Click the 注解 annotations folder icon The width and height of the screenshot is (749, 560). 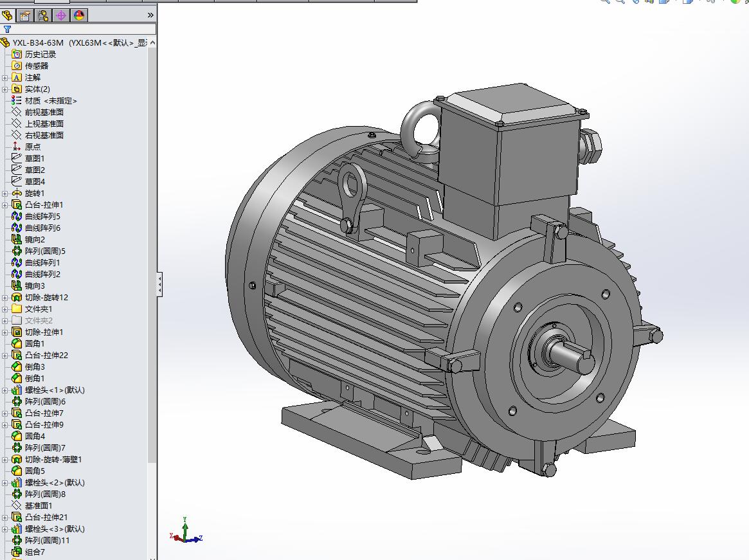tap(17, 77)
